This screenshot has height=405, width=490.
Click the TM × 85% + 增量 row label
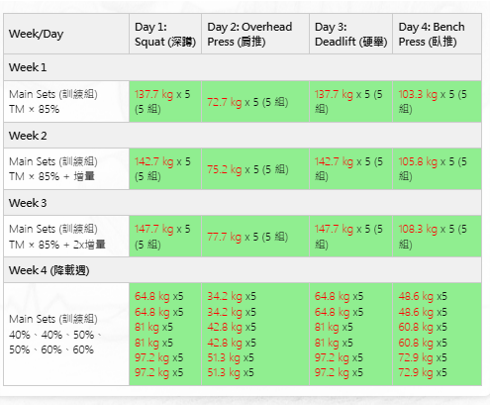[x=66, y=169]
